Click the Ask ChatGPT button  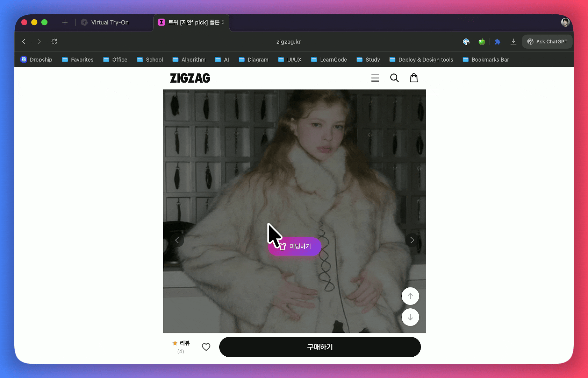pyautogui.click(x=547, y=42)
